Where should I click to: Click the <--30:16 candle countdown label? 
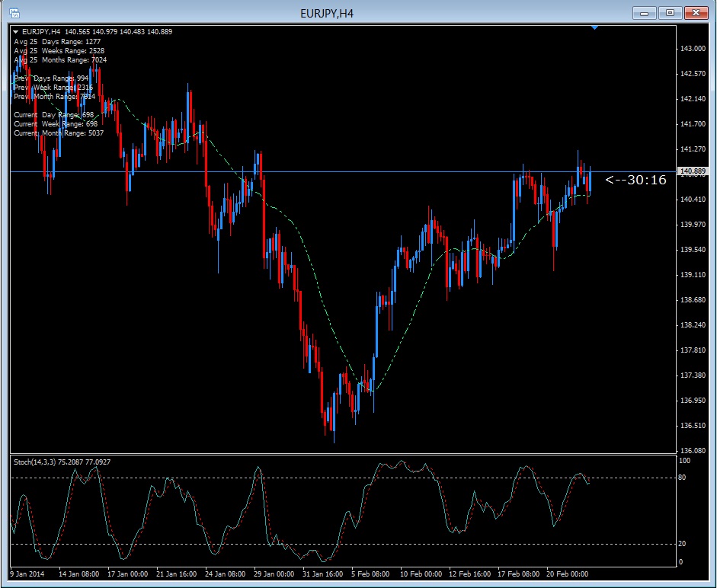[636, 180]
